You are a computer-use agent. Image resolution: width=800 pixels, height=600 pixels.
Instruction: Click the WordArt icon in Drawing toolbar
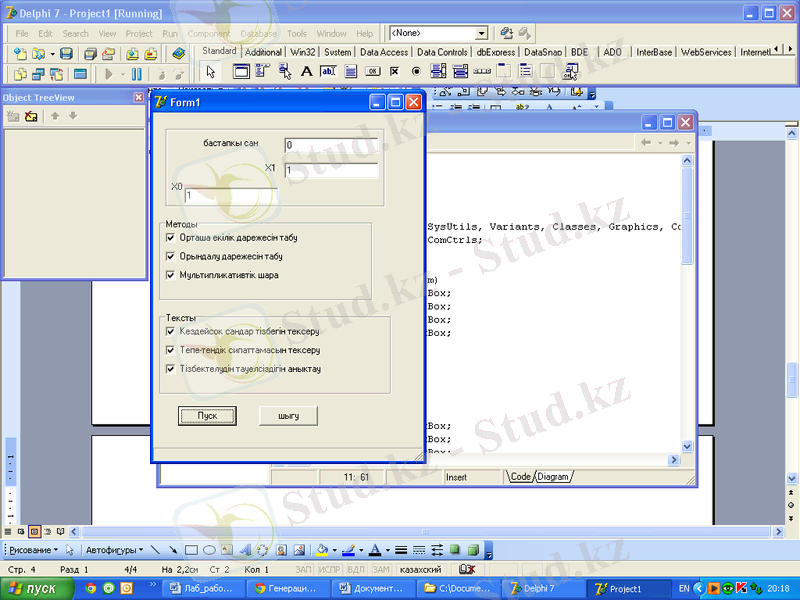pos(245,550)
